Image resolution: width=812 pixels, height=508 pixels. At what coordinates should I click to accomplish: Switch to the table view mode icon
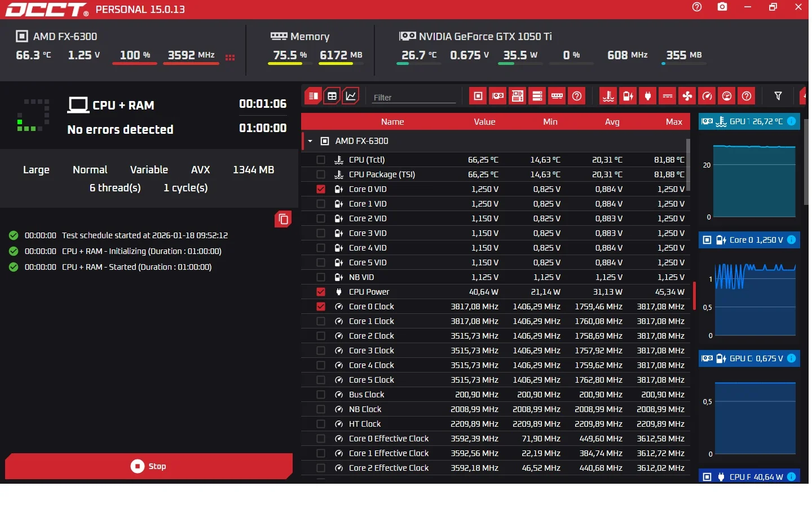point(332,96)
